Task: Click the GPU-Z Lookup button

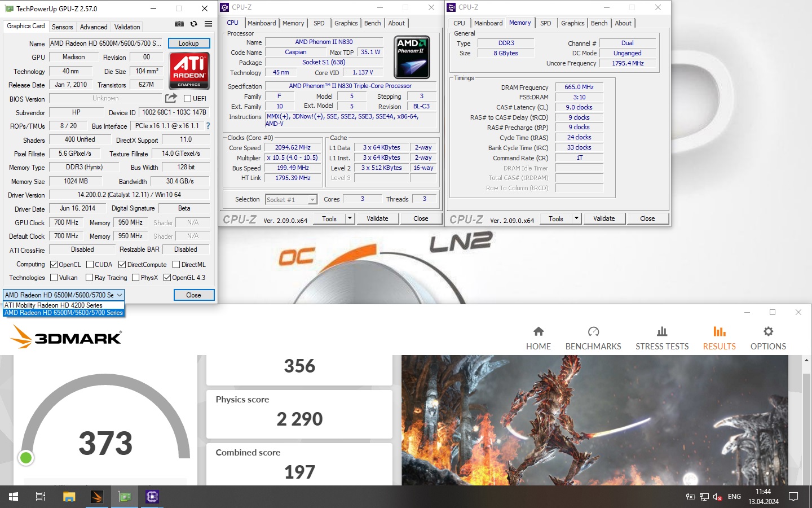Action: coord(189,43)
